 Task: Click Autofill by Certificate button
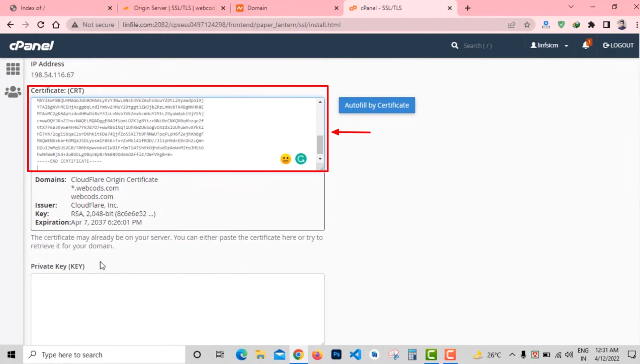(377, 105)
